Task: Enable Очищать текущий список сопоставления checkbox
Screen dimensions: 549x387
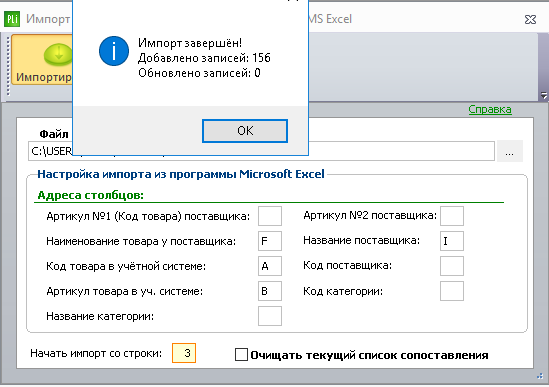Action: [241, 354]
